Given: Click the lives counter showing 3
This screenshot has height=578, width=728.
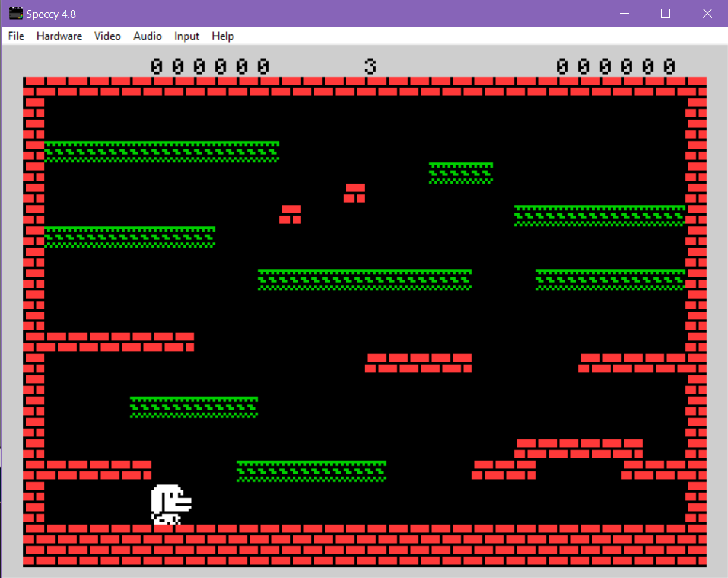Looking at the screenshot, I should click(x=370, y=66).
